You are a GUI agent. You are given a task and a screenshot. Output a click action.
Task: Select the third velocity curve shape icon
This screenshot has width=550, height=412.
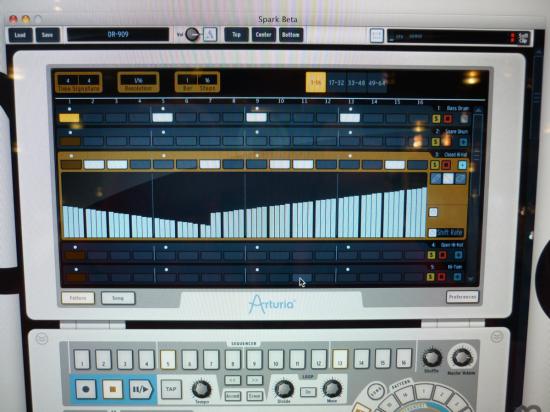point(460,178)
